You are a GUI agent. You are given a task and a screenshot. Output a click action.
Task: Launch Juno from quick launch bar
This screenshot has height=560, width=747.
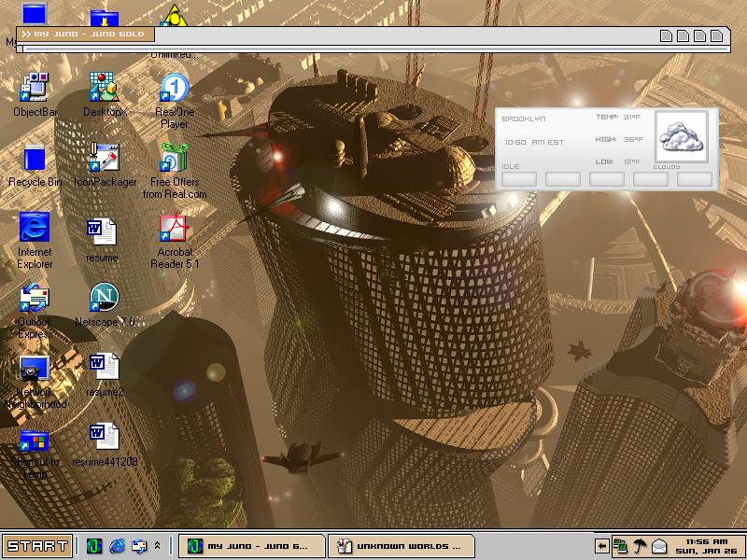click(x=94, y=546)
